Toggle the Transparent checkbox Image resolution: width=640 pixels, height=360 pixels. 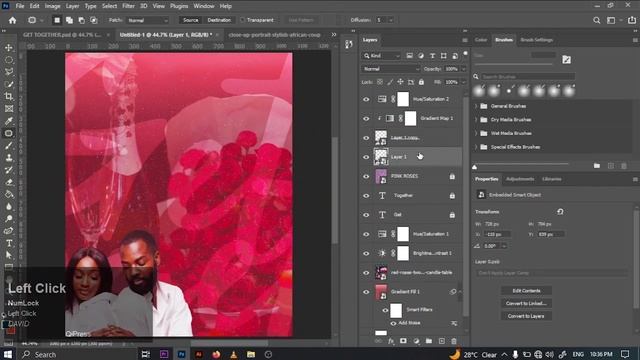[242, 20]
